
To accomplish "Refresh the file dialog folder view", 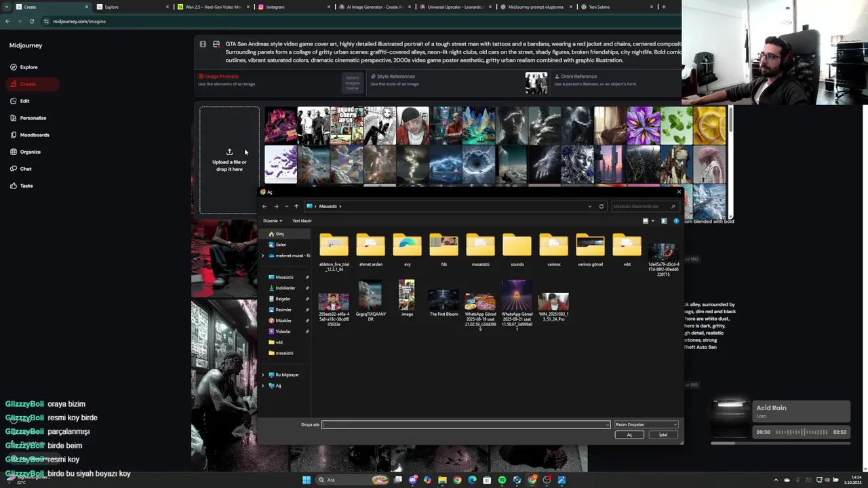I will pos(601,206).
